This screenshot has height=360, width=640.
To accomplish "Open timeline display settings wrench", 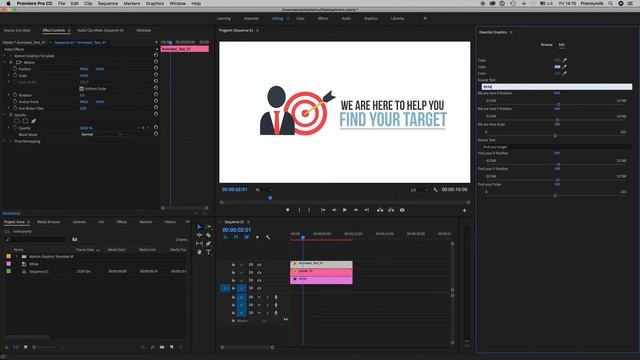I will (x=268, y=237).
